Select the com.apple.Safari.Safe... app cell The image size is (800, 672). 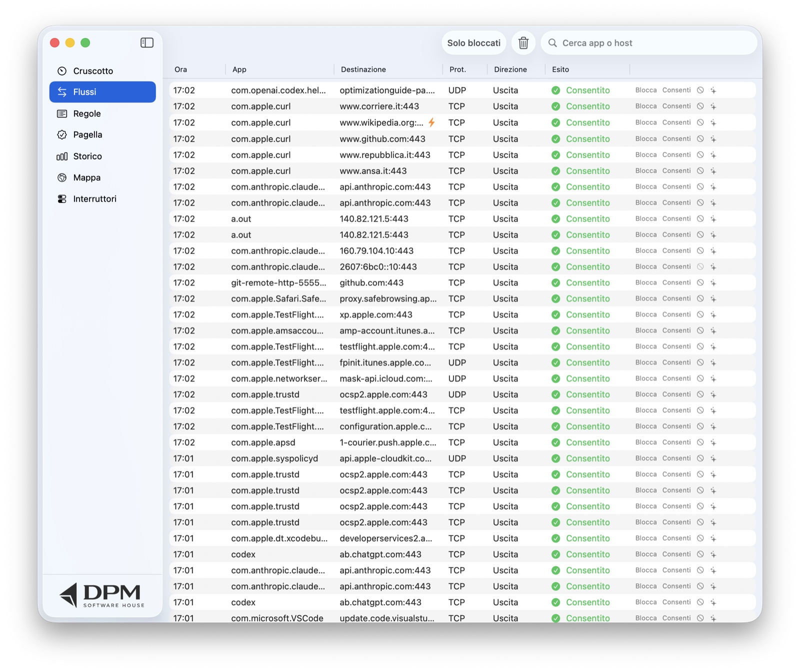tap(278, 299)
